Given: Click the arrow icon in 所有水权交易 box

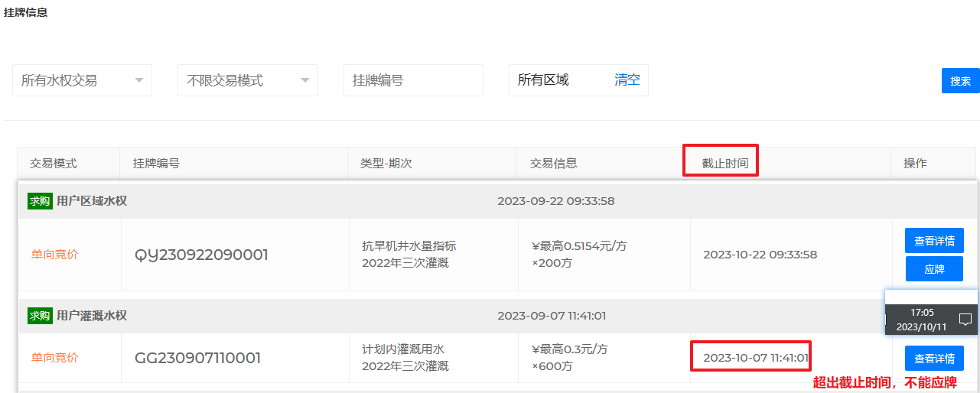Looking at the screenshot, I should pyautogui.click(x=139, y=80).
